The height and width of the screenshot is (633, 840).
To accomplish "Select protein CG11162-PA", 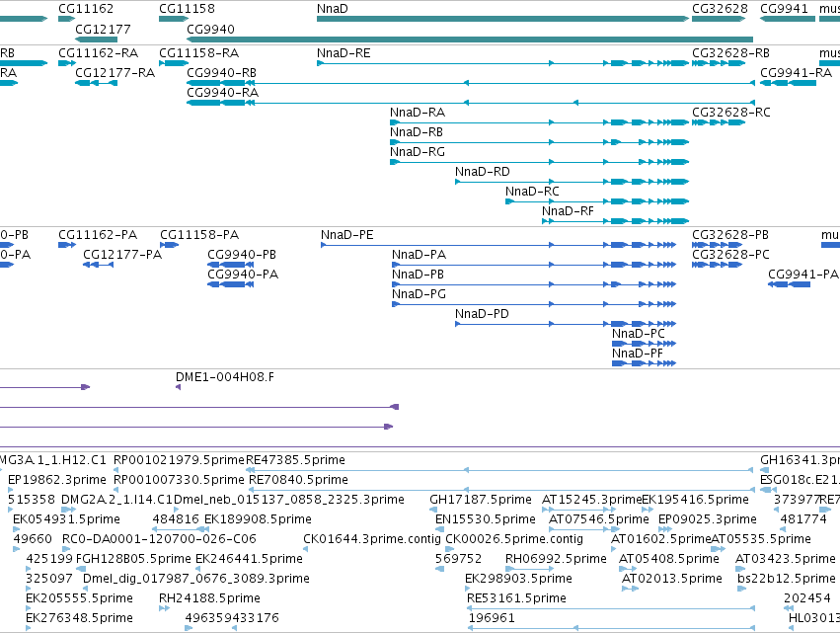I will click(67, 245).
